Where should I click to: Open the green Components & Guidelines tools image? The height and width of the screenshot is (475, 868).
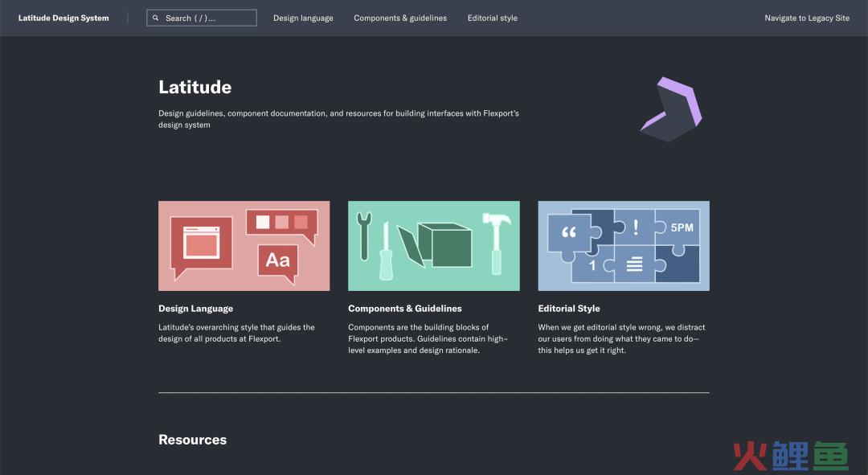434,246
